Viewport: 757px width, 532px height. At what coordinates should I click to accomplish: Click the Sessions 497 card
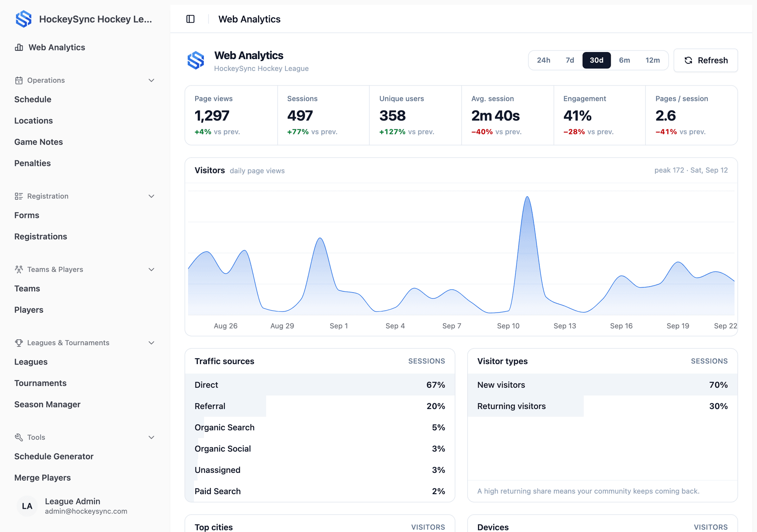pos(323,115)
